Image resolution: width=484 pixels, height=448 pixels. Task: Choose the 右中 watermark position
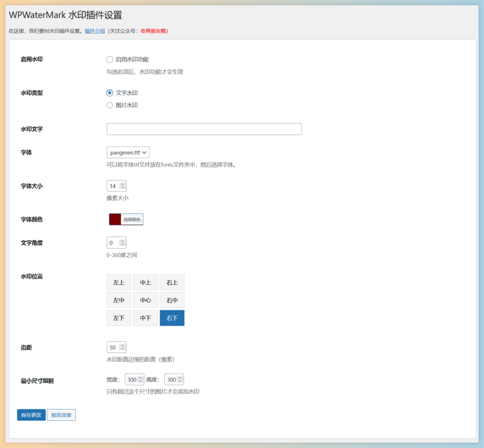pyautogui.click(x=172, y=300)
